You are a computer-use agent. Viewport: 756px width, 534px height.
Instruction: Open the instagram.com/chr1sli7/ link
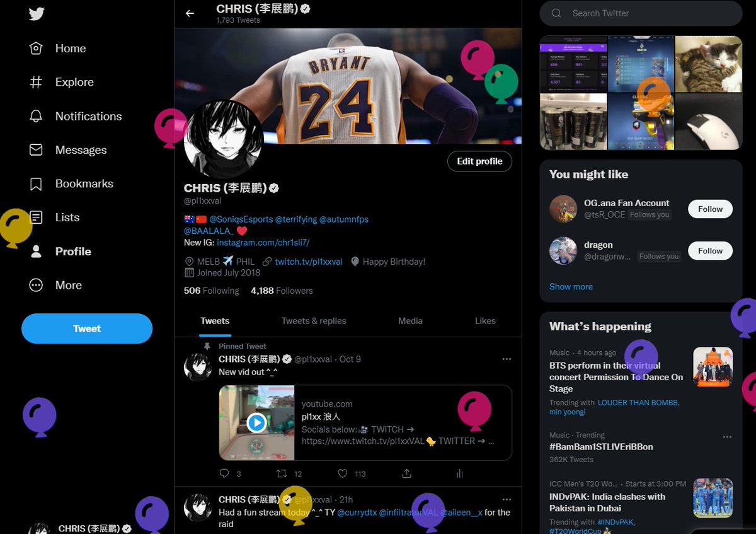click(263, 243)
